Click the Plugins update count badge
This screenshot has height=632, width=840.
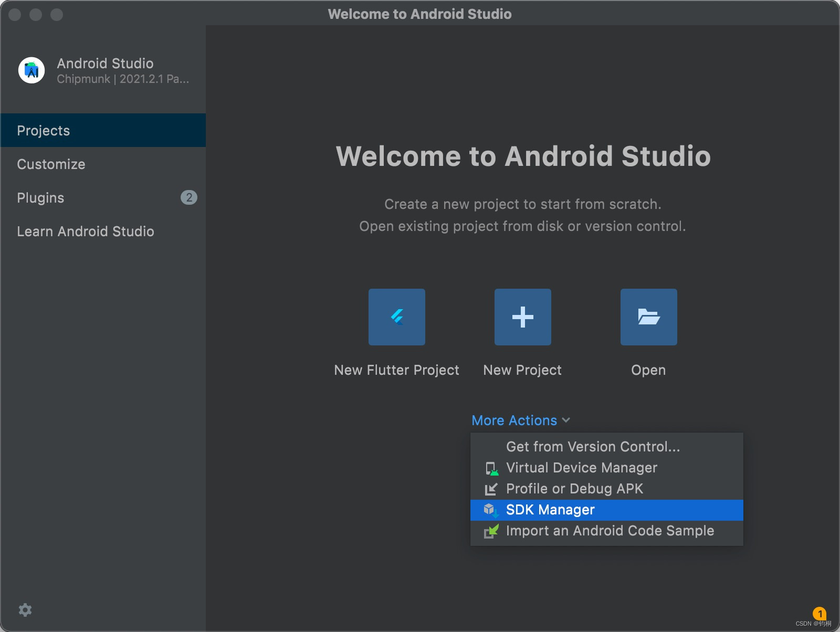coord(189,197)
